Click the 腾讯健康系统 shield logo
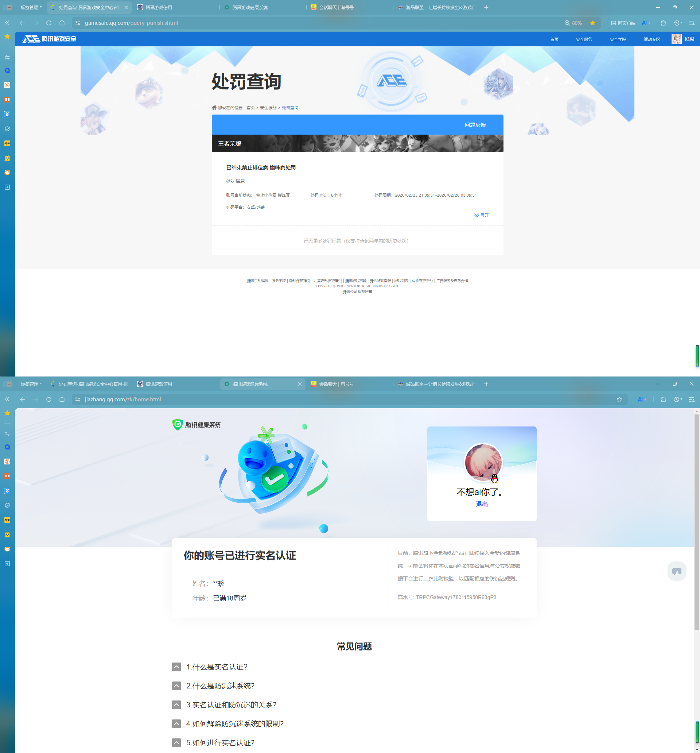Viewport: 700px width, 753px height. click(x=197, y=425)
